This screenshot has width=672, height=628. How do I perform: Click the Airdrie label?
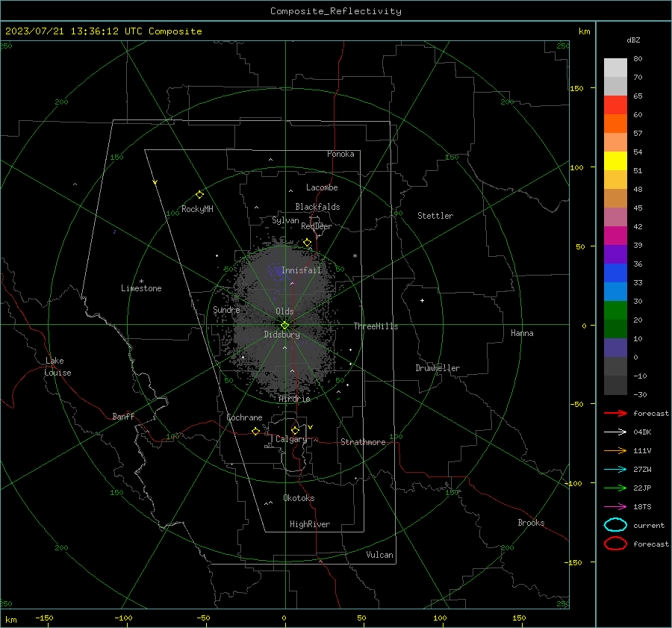tap(294, 399)
